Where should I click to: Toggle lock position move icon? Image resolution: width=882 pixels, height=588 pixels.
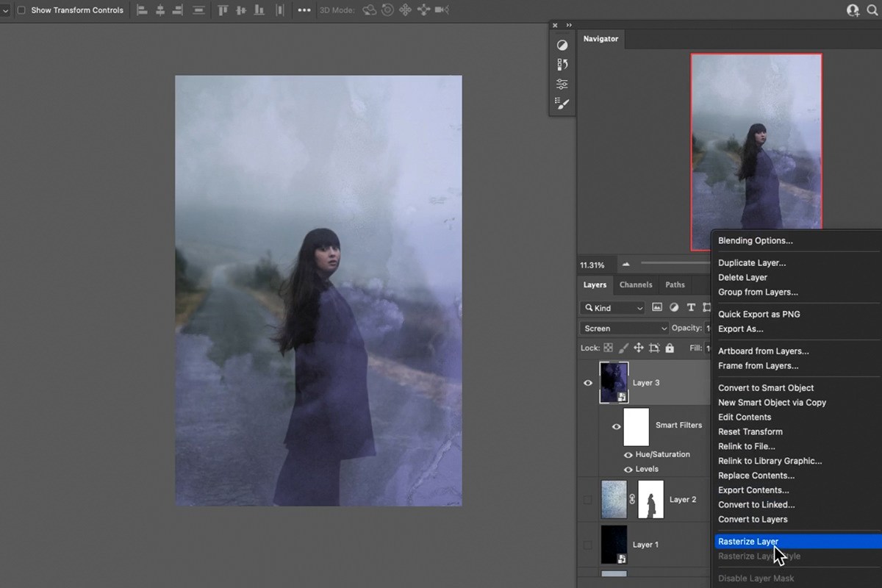pos(639,348)
